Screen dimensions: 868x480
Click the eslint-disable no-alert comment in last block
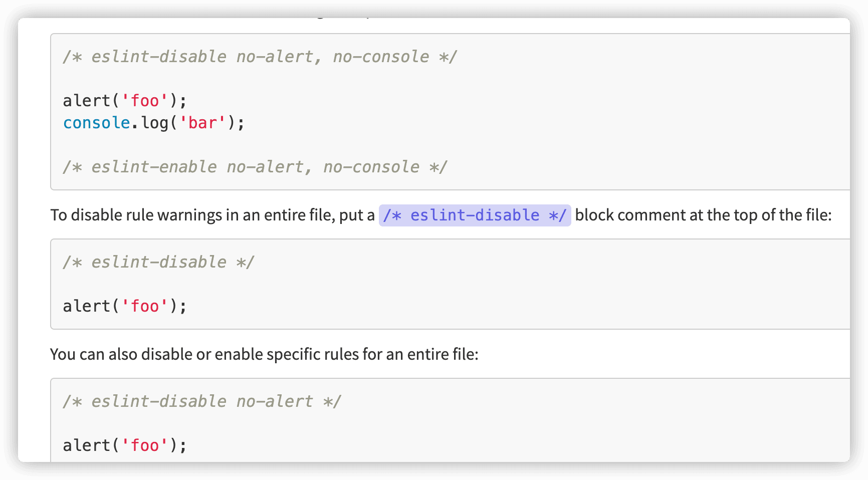click(201, 401)
